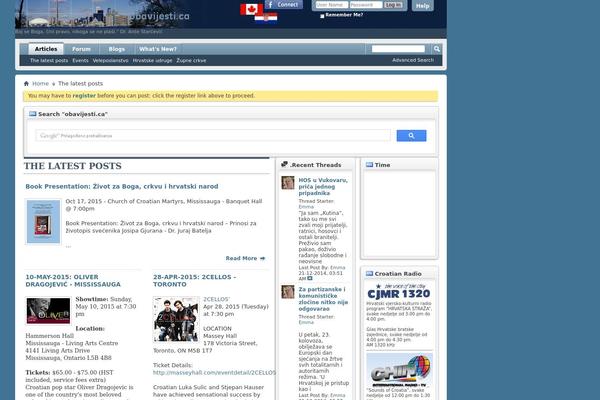Switch to the Forum tab
600x400 pixels.
click(x=81, y=49)
